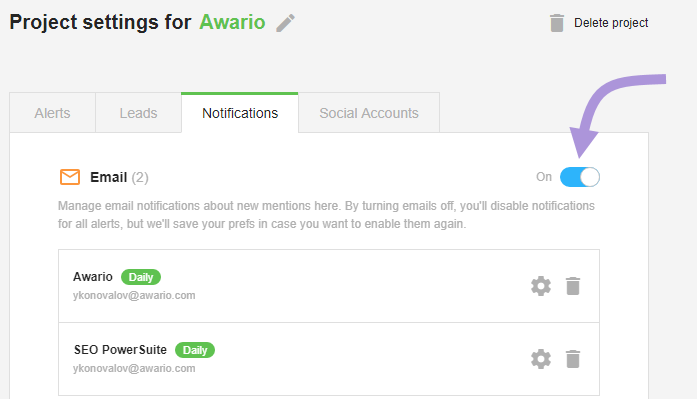The width and height of the screenshot is (697, 399).
Task: Delete the Awario email notification entry
Action: click(573, 286)
